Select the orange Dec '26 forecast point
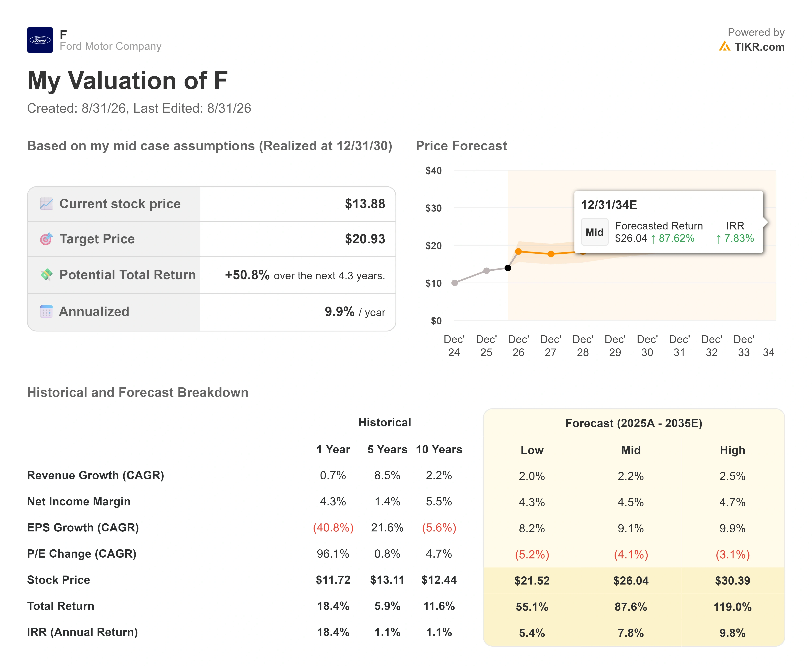Viewport: 812px width, 667px height. coord(518,252)
